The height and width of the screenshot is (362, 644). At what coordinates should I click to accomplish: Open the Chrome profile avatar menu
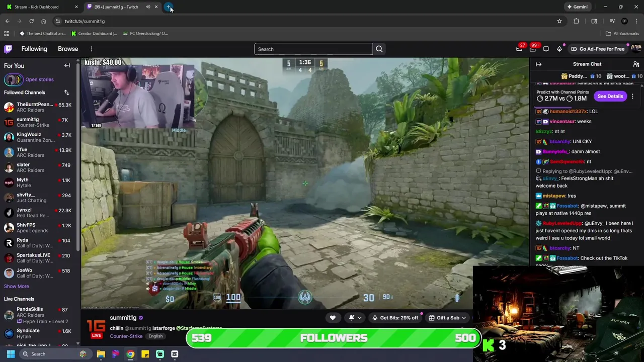624,21
